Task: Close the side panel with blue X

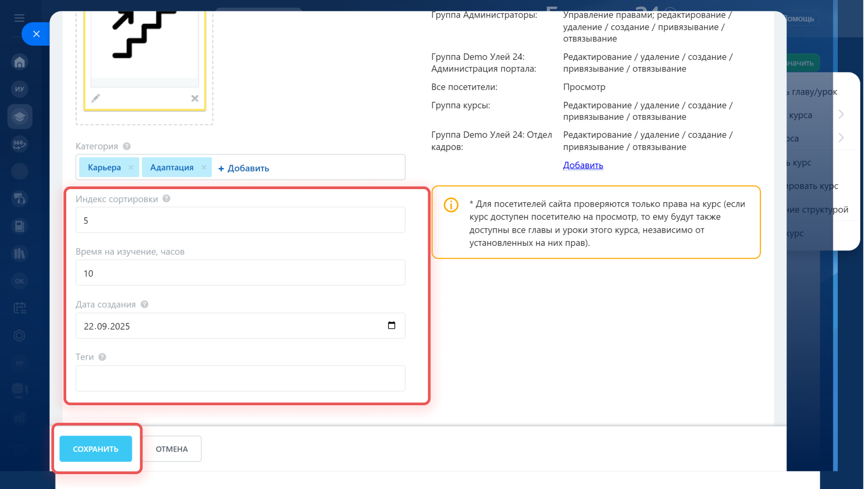Action: tap(37, 34)
